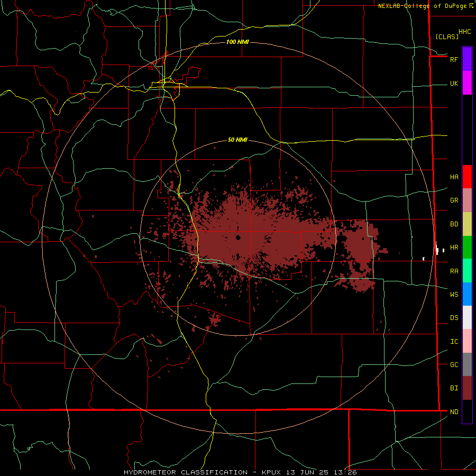Image resolution: width=476 pixels, height=476 pixels.
Task: Click the GC legend label
Action: click(x=454, y=365)
